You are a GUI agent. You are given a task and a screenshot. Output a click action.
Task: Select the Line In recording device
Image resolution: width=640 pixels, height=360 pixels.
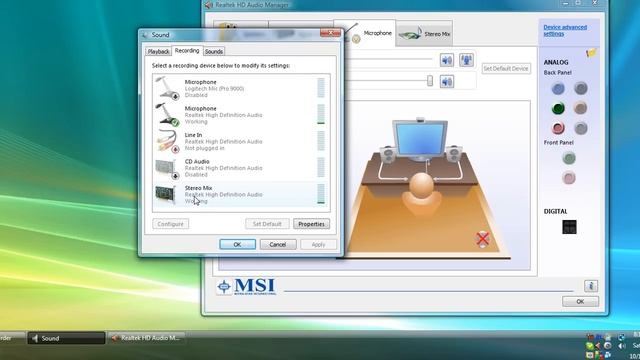click(241, 141)
